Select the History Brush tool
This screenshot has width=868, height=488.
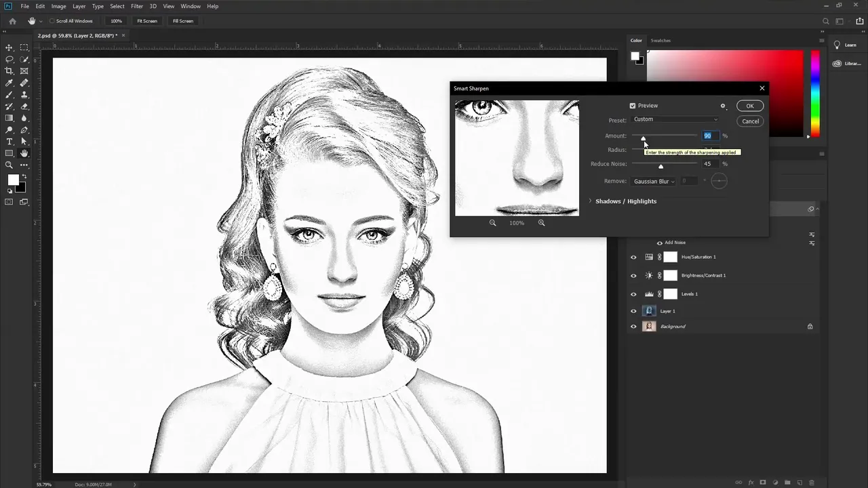point(9,106)
